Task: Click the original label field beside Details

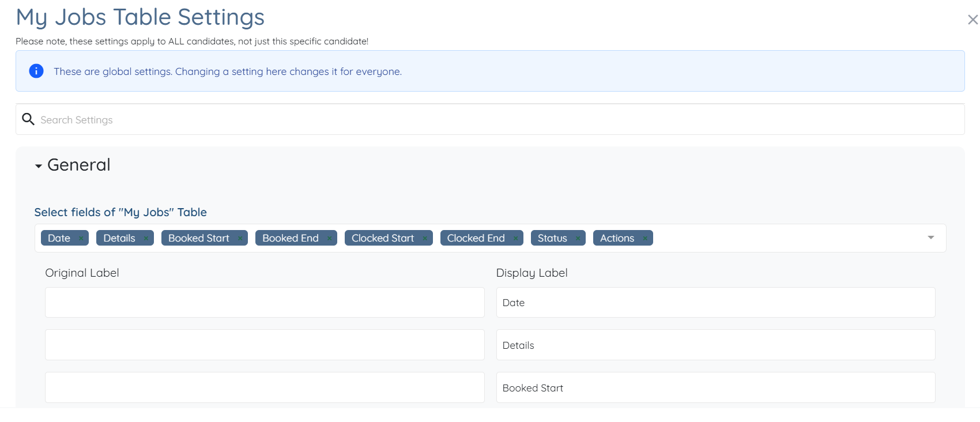Action: pos(265,345)
